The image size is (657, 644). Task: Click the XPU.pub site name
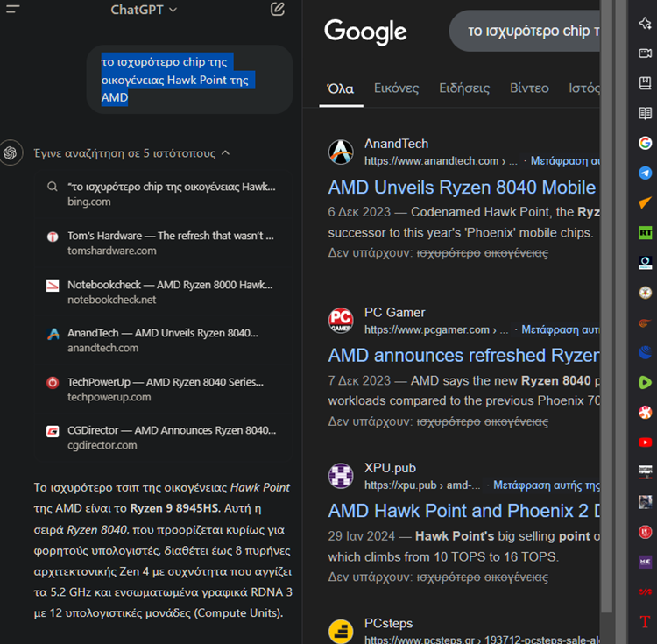point(390,468)
